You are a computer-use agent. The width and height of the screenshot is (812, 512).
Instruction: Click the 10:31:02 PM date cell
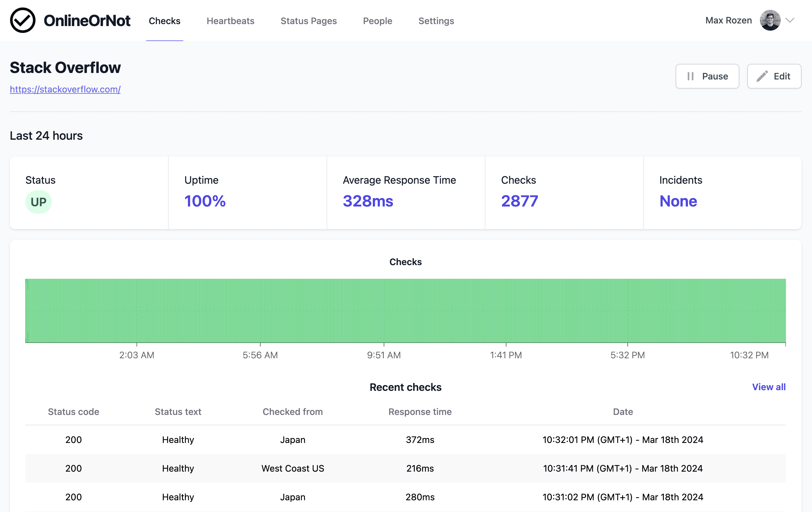623,497
